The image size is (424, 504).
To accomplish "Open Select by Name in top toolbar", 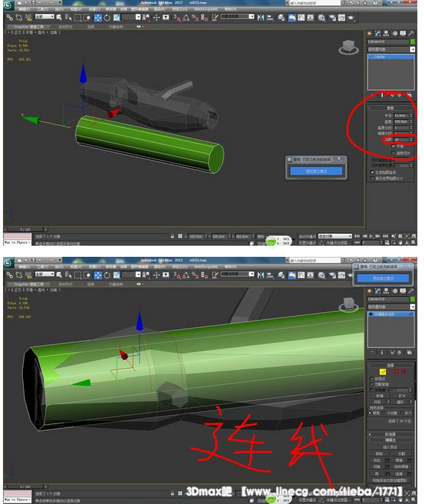I will pos(68,17).
